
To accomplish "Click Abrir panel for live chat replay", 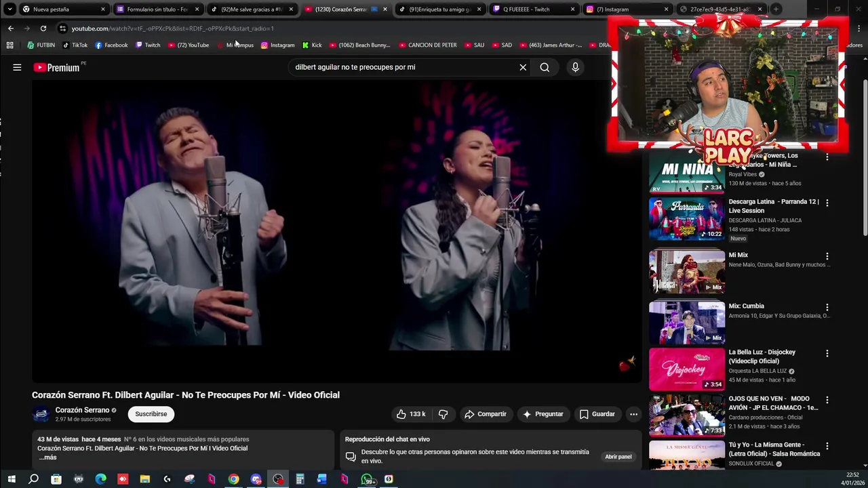I will pyautogui.click(x=618, y=457).
